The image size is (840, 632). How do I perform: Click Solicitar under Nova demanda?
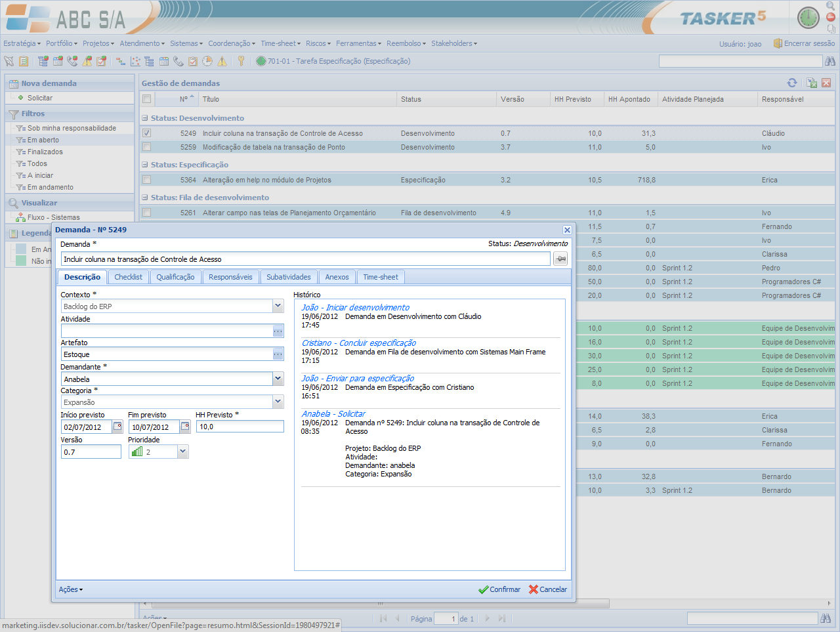[x=39, y=98]
